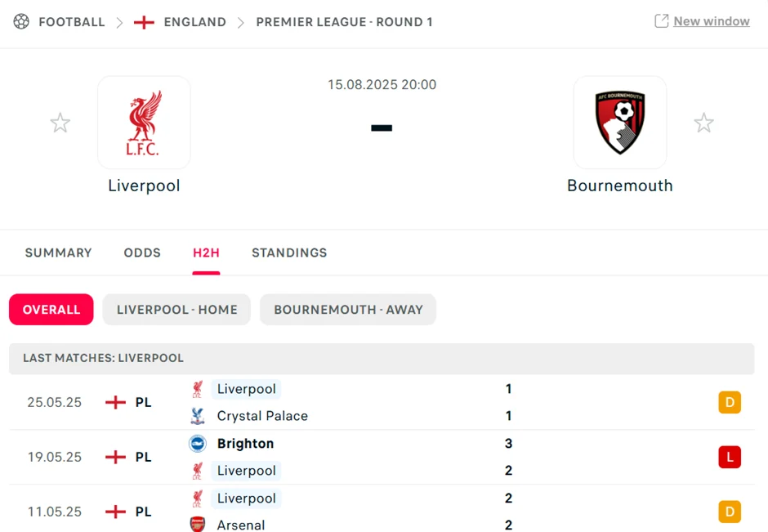768x532 pixels.
Task: Open the Liverpool vs Crystal Palace match row
Action: [368, 402]
